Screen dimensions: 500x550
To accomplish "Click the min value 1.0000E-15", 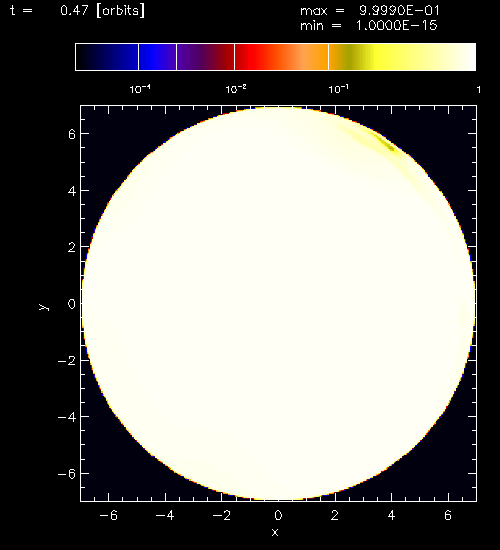I will (396, 26).
